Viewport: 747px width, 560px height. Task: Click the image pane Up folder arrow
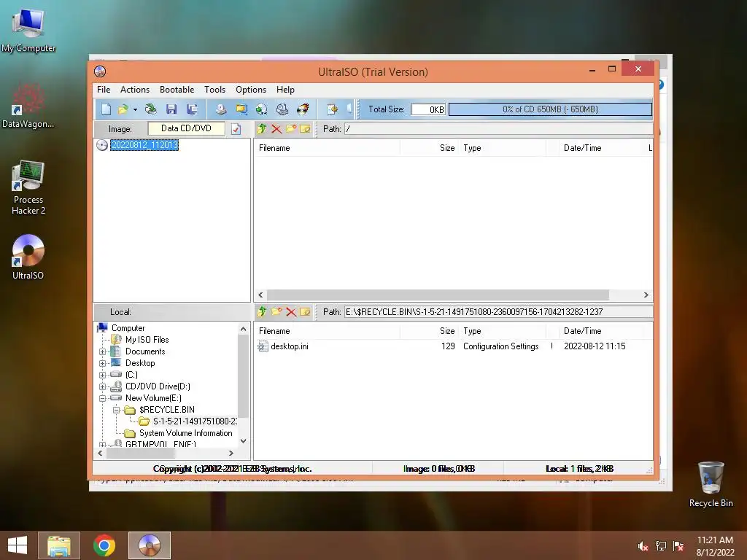tap(262, 128)
